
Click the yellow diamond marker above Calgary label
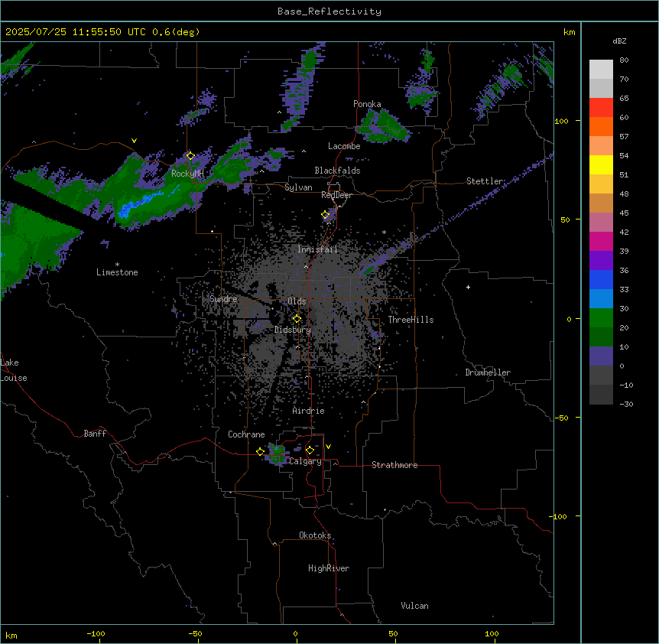[310, 450]
